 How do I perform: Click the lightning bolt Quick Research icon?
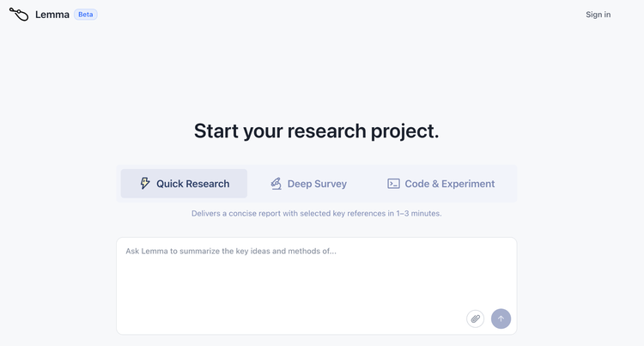click(x=145, y=184)
